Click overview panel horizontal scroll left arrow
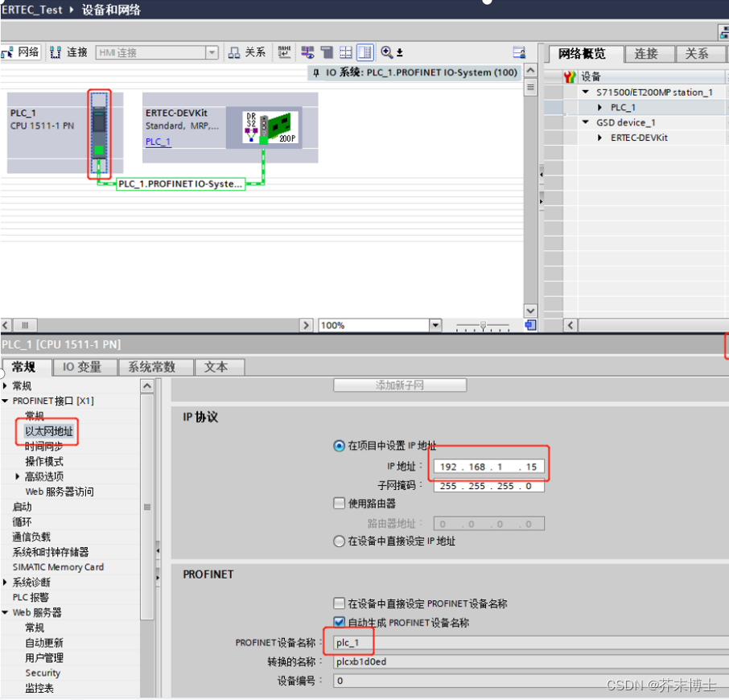This screenshot has width=729, height=700. click(x=570, y=325)
